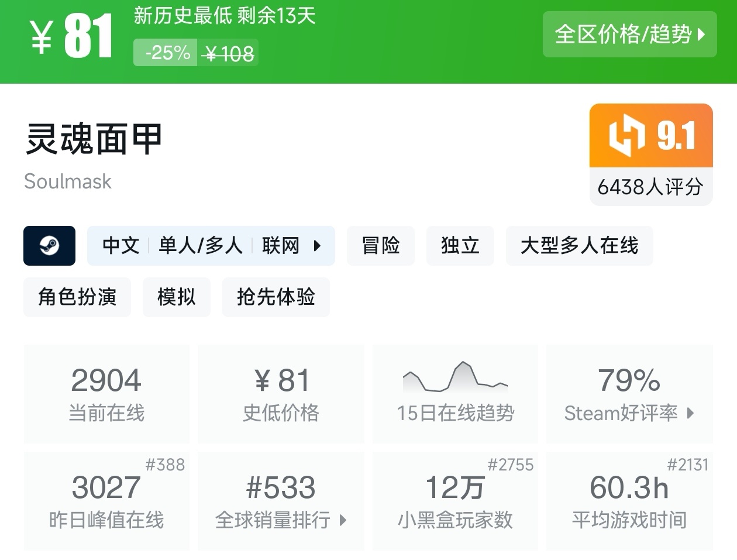Viewport: 737px width, 560px height.
Task: Open the ¥81 史低价格 stat card
Action: (281, 394)
